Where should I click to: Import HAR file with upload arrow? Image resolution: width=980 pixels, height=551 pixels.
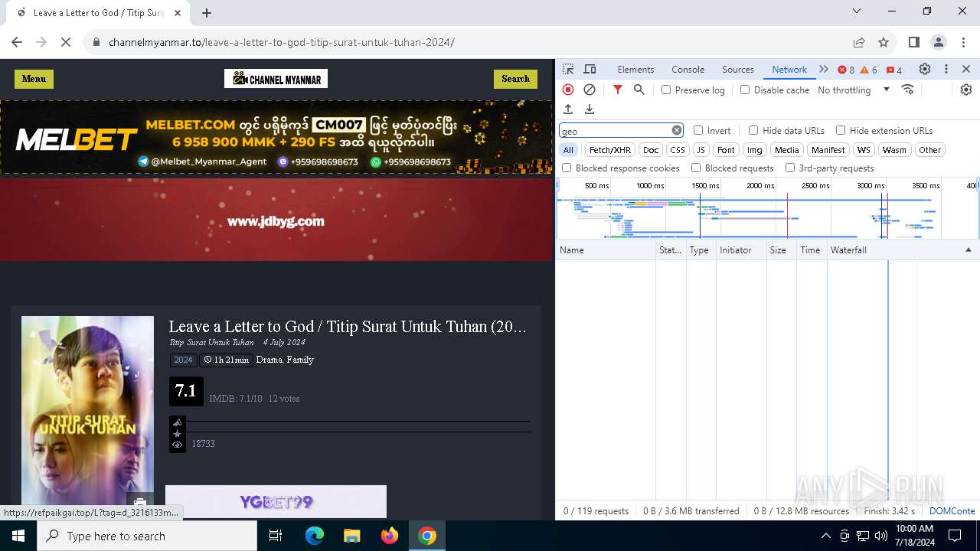click(568, 109)
